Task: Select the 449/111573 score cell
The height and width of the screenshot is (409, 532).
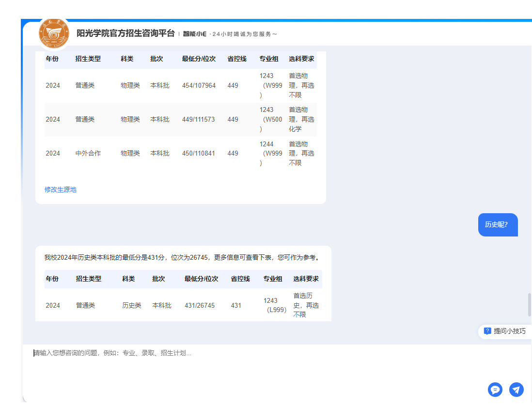Action: click(199, 119)
